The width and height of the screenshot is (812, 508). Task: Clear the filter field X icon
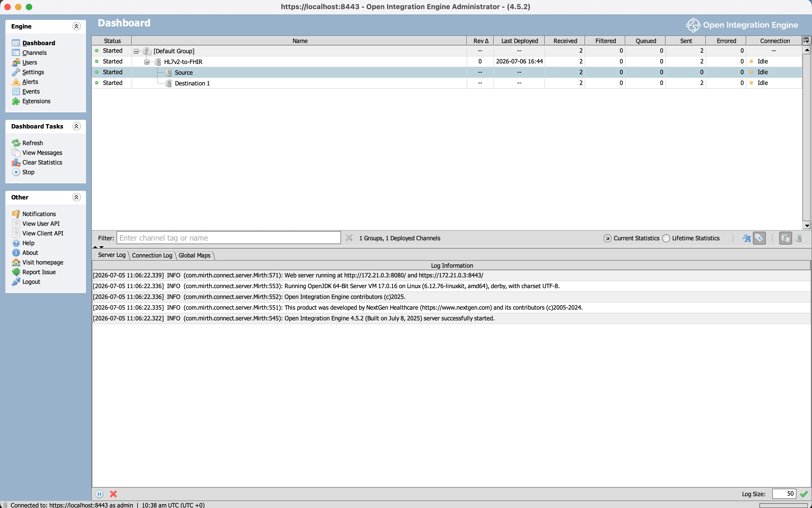(349, 238)
